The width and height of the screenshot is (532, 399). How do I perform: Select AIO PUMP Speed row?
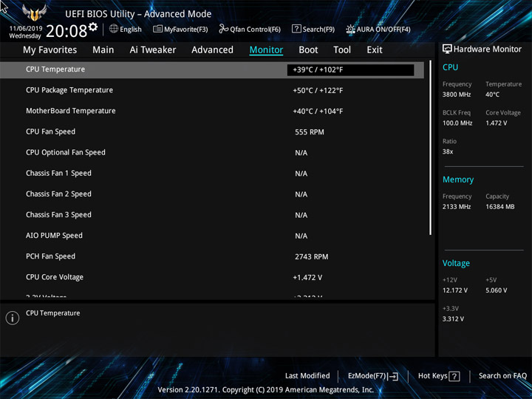coord(212,236)
